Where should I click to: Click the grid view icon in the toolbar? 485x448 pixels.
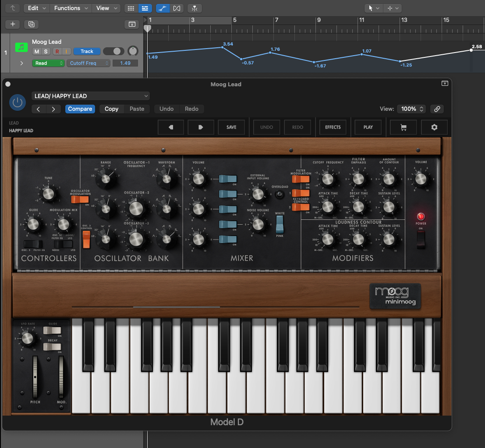click(131, 8)
